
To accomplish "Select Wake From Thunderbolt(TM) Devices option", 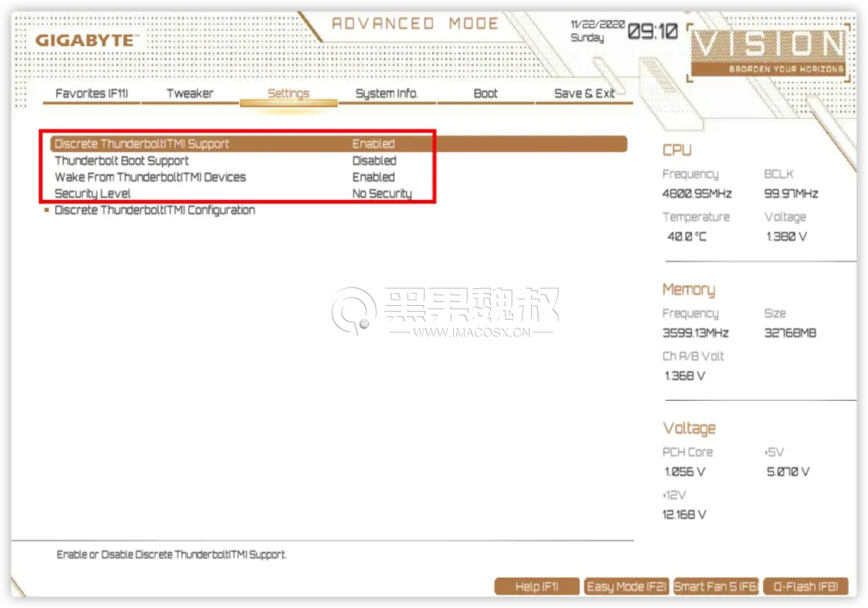I will [x=150, y=177].
